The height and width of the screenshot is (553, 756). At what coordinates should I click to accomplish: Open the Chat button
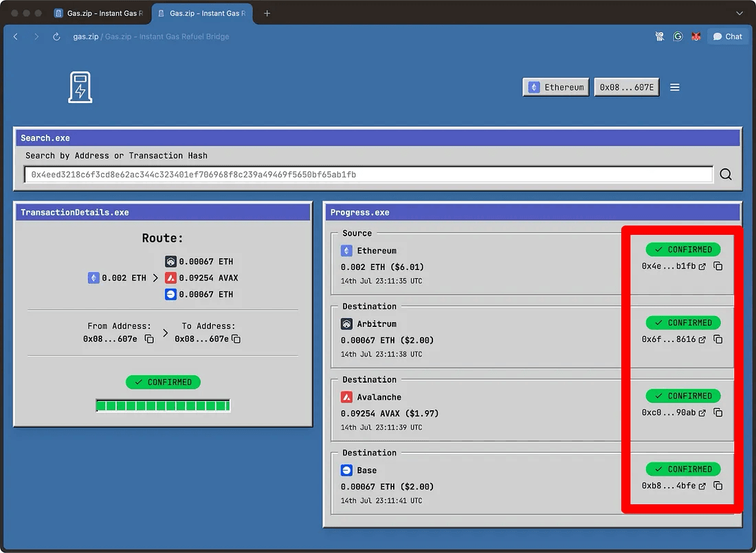[728, 36]
